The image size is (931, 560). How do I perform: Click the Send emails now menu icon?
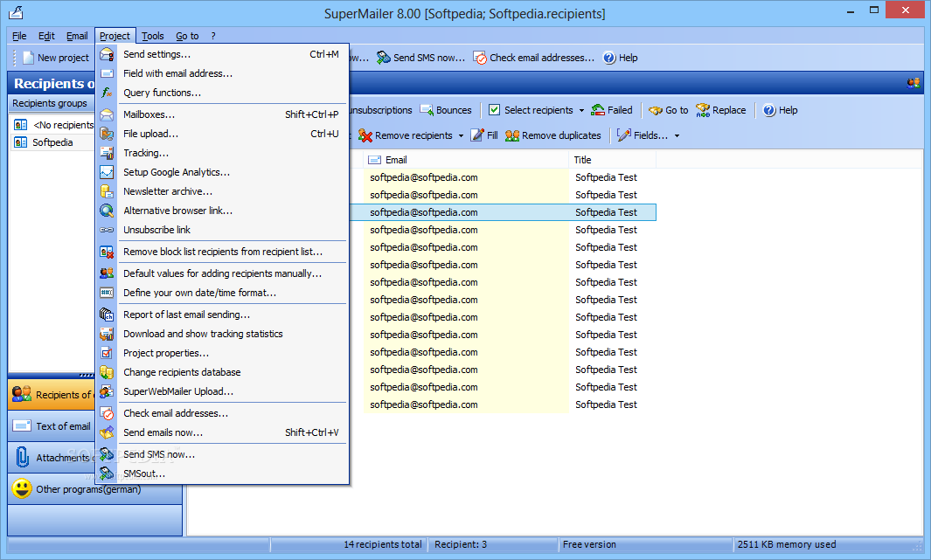(x=107, y=432)
